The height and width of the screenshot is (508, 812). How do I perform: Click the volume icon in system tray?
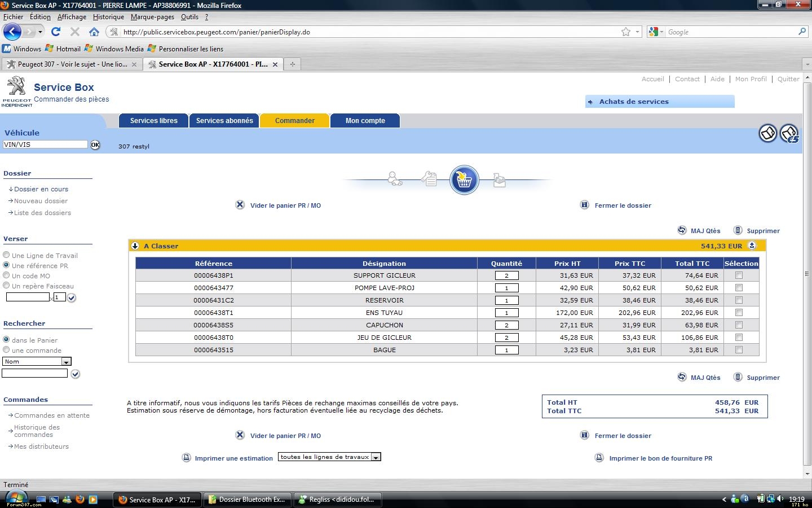point(780,499)
